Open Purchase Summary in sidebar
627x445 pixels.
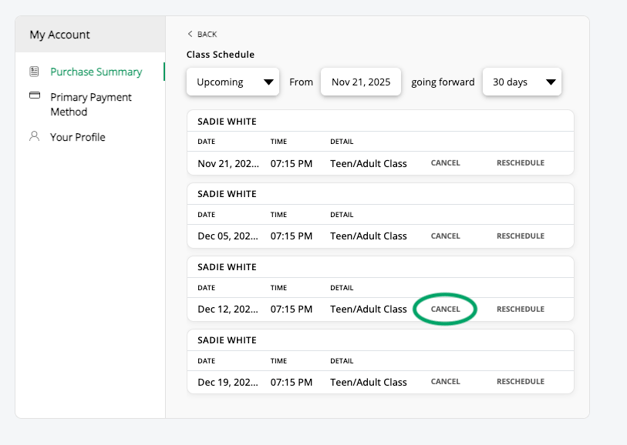[x=96, y=72]
